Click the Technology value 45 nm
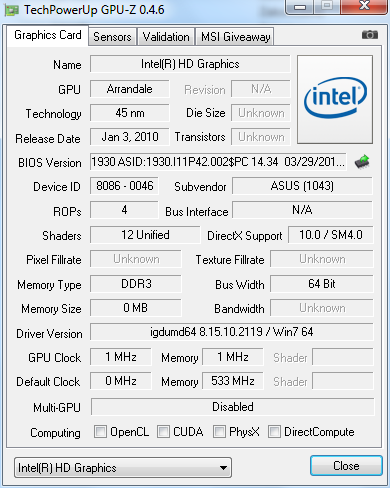Viewport: 390px width, 488px height. point(130,113)
